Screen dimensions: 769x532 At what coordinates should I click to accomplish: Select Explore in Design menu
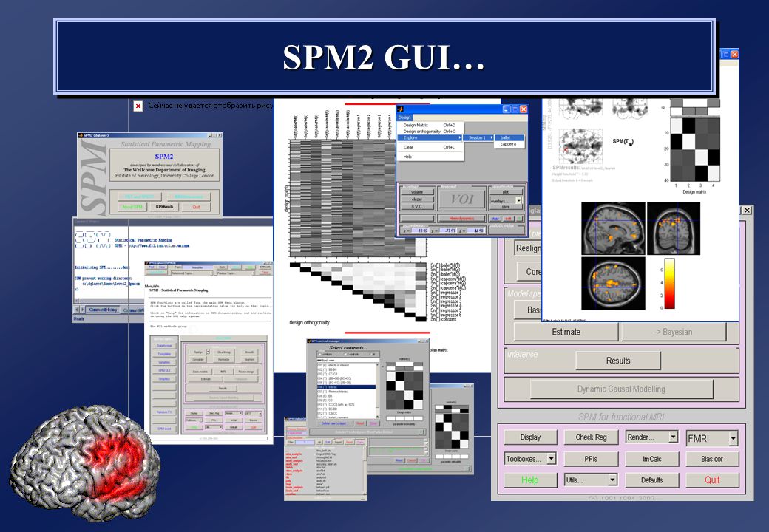(429, 138)
